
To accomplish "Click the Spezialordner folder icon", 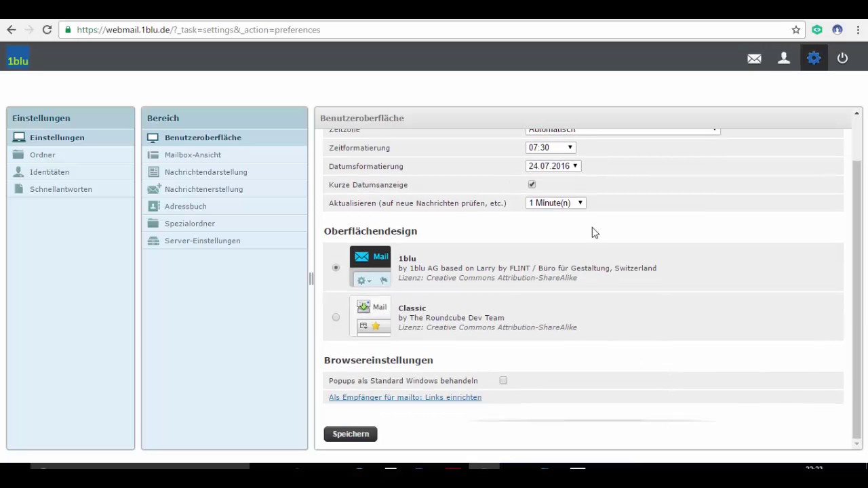I will coord(153,223).
